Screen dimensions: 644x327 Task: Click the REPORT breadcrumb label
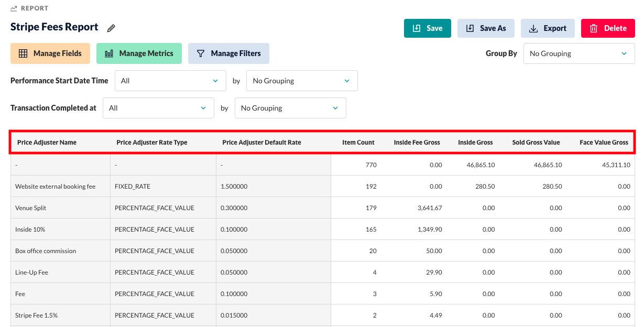(35, 8)
